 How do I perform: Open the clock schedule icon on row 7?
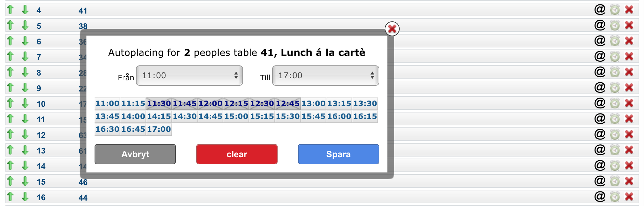tap(615, 56)
